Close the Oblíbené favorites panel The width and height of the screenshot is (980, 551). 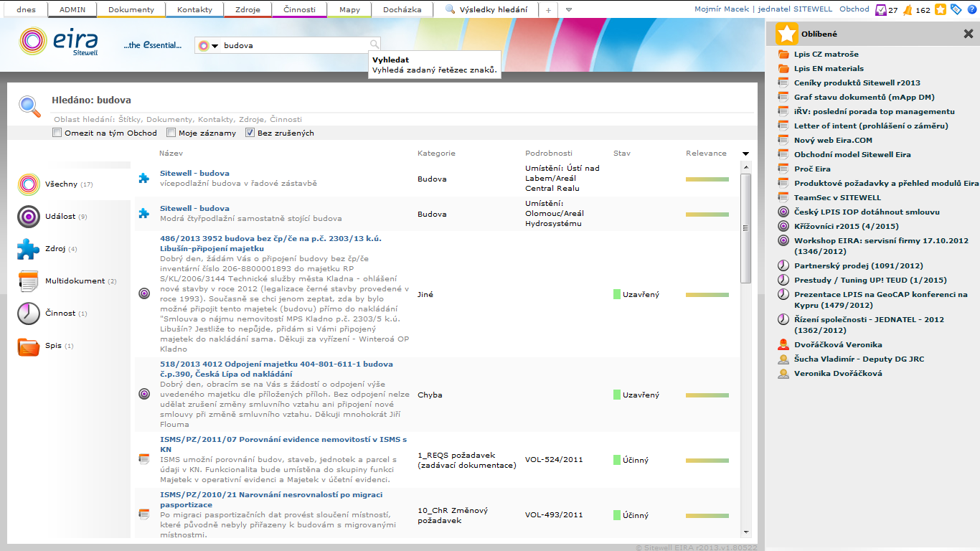pos(968,34)
